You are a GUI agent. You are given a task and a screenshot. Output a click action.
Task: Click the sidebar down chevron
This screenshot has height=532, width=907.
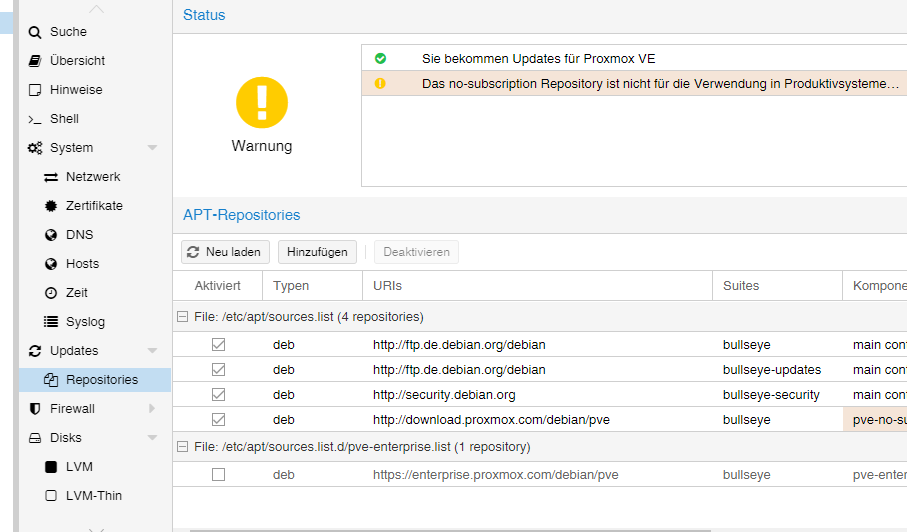[x=96, y=529]
